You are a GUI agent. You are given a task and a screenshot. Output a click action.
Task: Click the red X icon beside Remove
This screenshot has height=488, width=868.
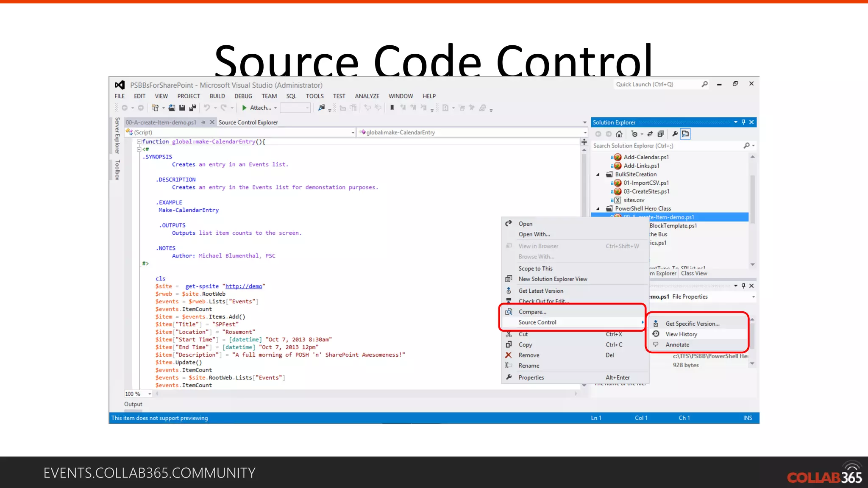509,355
